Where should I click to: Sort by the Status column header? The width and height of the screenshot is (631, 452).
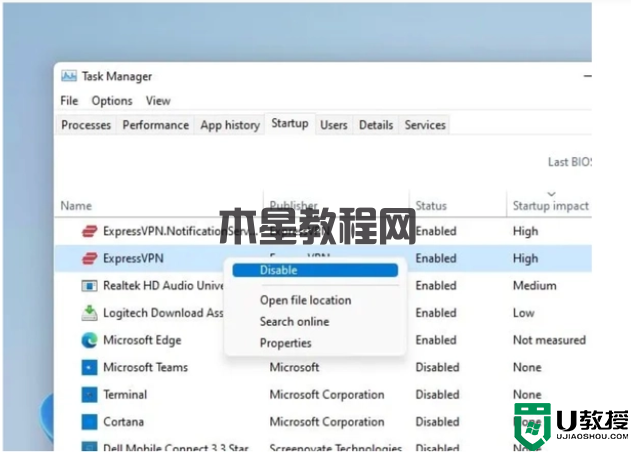click(431, 206)
